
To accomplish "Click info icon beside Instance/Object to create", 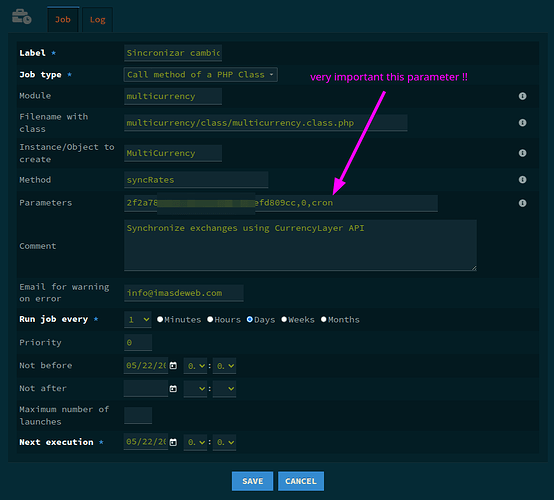I will [x=522, y=153].
